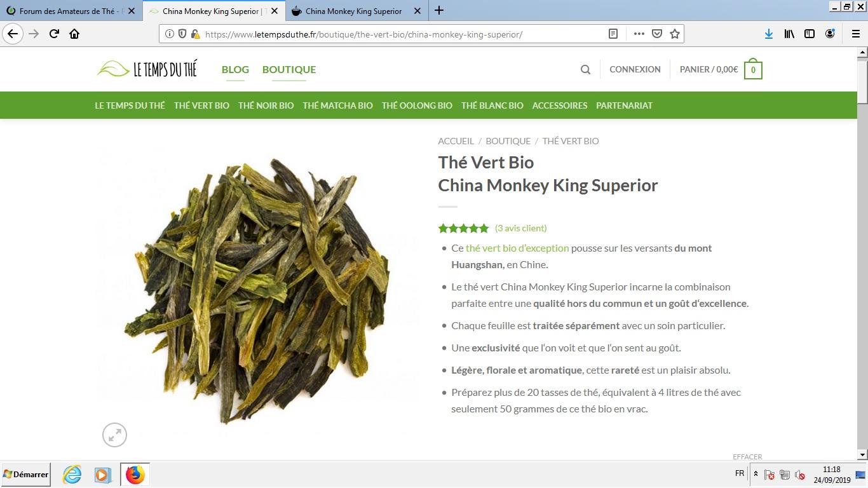Enlarge product image with expand icon
This screenshot has height=488, width=868.
point(115,435)
